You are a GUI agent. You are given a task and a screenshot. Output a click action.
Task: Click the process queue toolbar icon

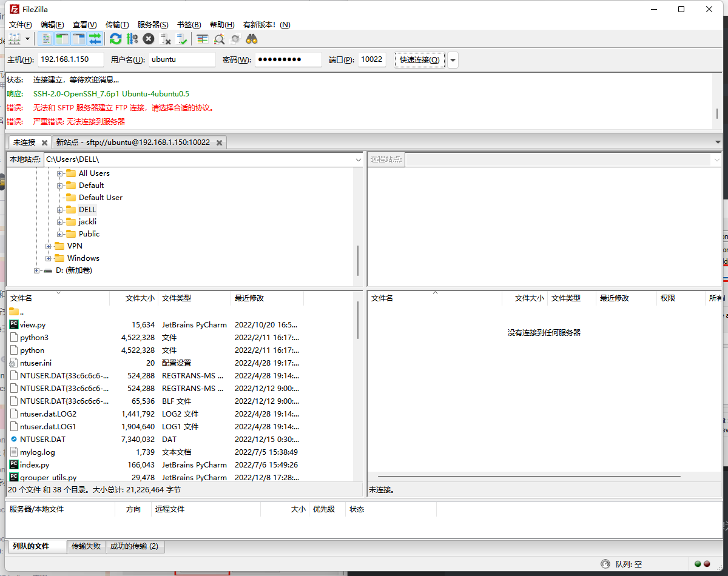tap(132, 39)
